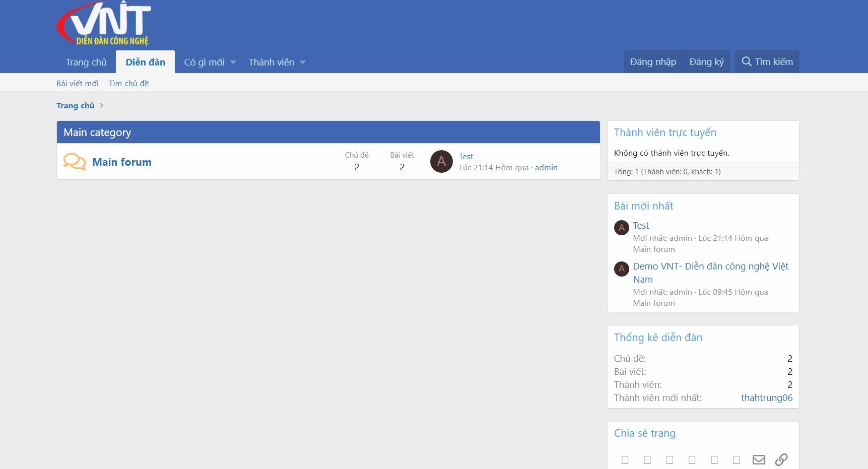
Task: Copy the page link using the chain icon
Action: pos(781,459)
